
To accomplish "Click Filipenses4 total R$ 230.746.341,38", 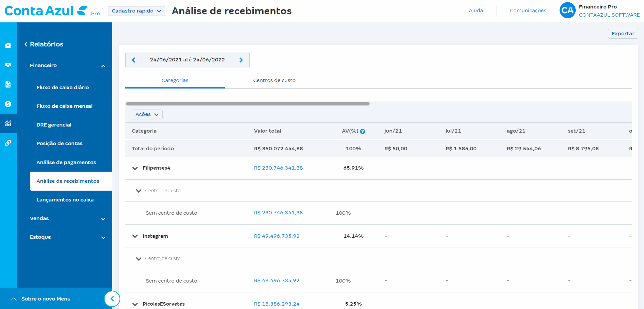I will [278, 168].
